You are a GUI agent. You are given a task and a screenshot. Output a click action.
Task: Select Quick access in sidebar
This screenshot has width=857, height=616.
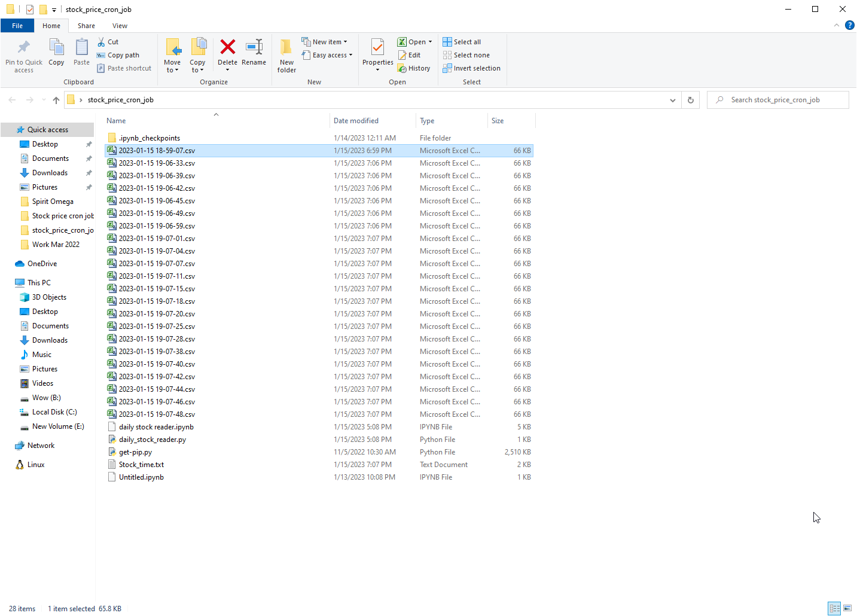tap(47, 130)
